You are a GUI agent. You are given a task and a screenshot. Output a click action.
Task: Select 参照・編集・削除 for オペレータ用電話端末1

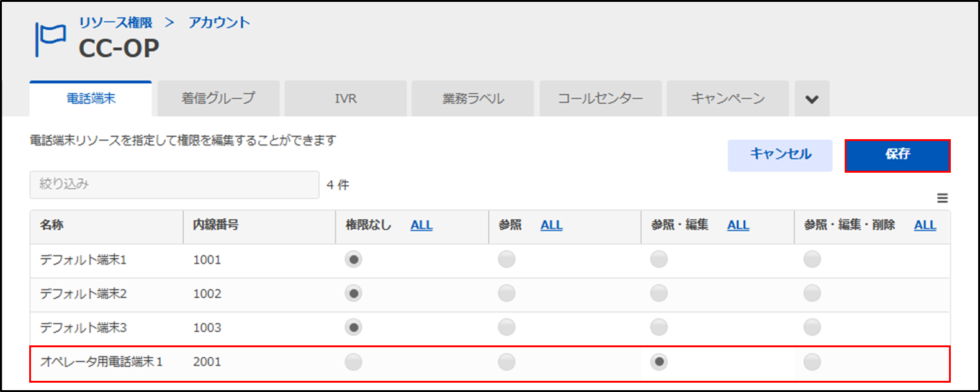(x=812, y=362)
